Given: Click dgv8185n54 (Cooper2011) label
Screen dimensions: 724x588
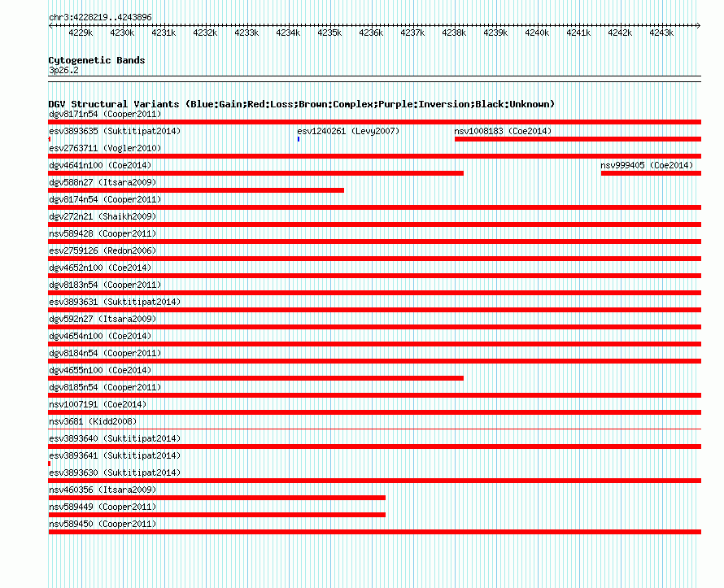Looking at the screenshot, I should coord(105,387).
